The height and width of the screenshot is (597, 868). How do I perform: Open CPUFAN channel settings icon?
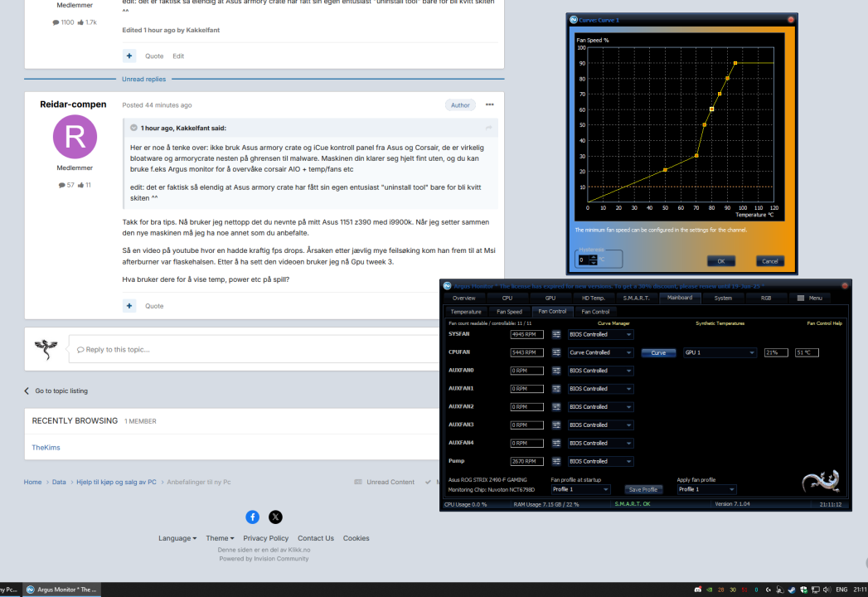[x=556, y=352]
